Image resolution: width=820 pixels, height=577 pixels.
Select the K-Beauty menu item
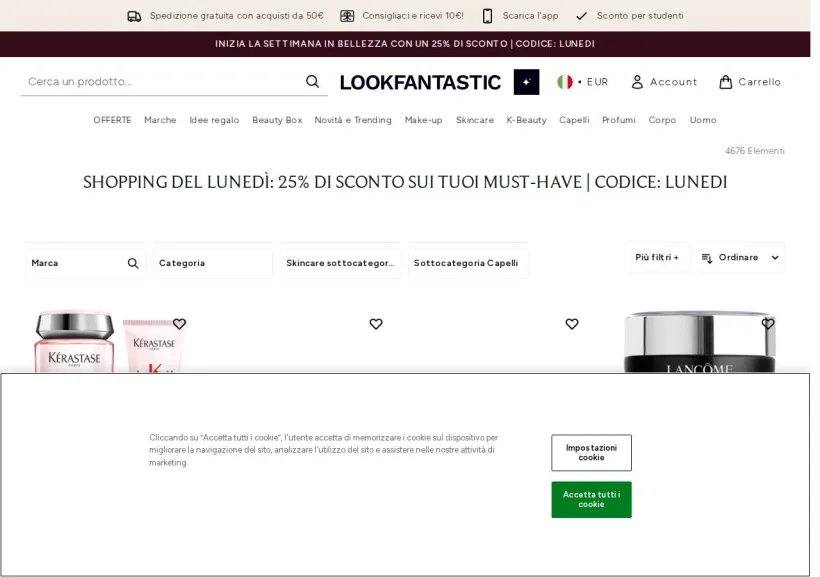[x=526, y=120]
